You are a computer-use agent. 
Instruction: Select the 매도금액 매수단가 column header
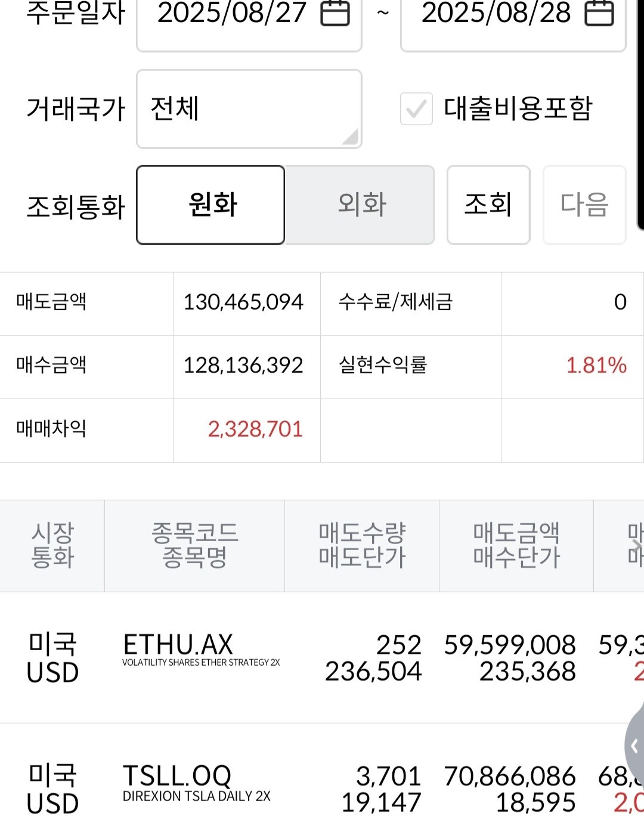pos(516,545)
